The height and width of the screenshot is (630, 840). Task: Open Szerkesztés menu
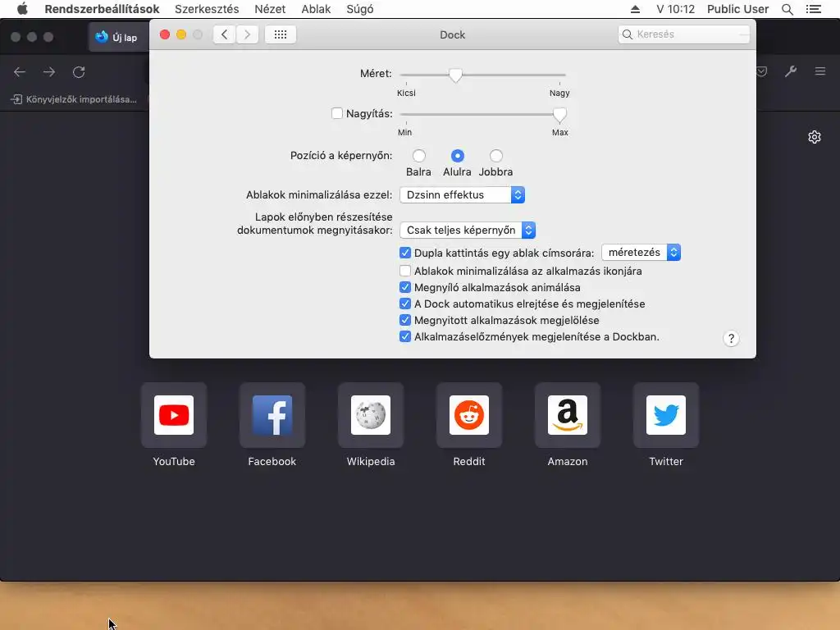click(x=207, y=9)
